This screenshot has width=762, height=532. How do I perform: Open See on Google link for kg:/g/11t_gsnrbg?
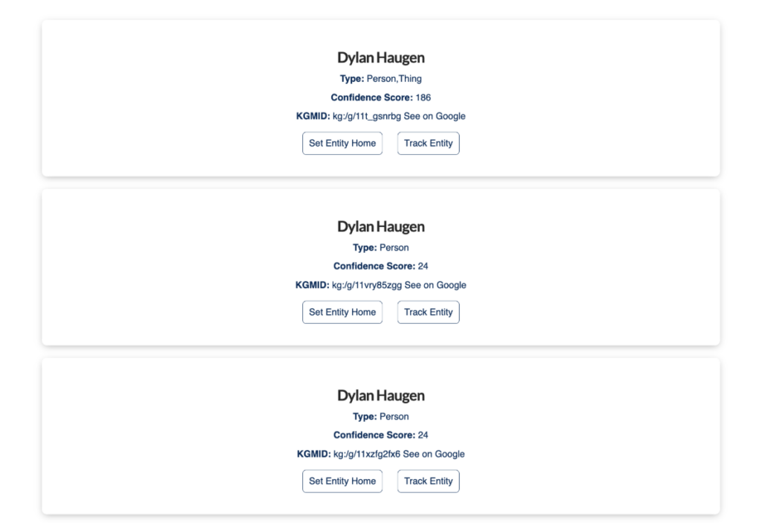(435, 116)
